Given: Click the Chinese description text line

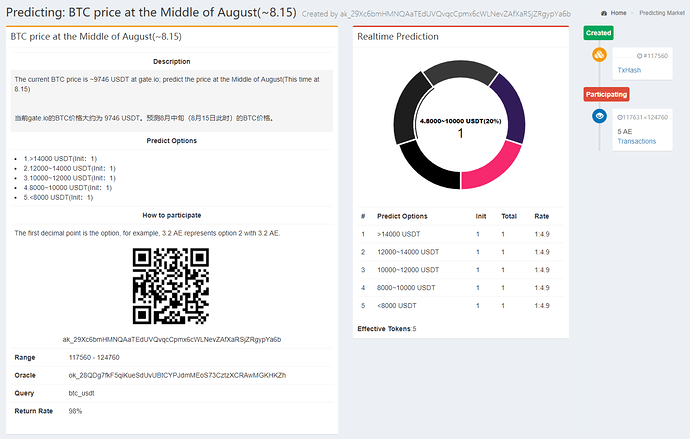Looking at the screenshot, I should (x=144, y=118).
